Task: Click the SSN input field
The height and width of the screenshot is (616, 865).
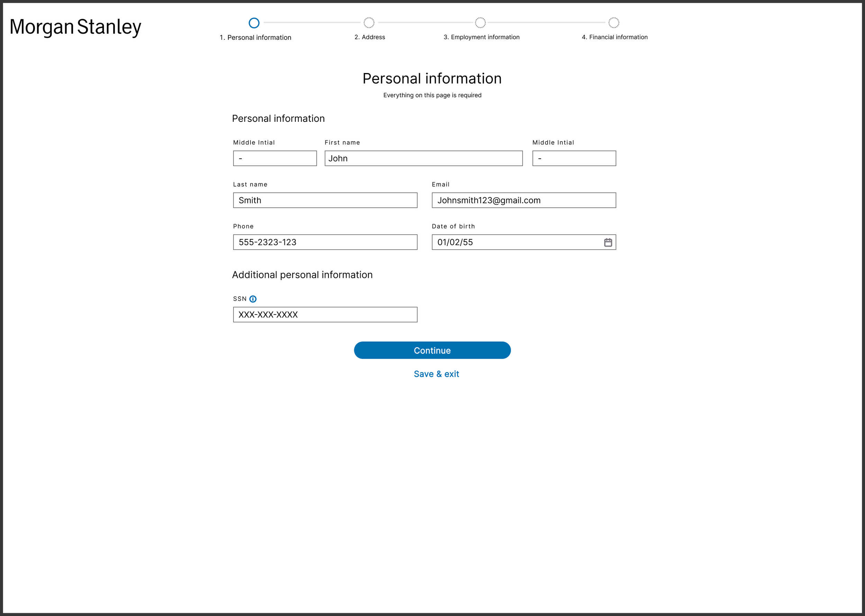Action: tap(325, 315)
